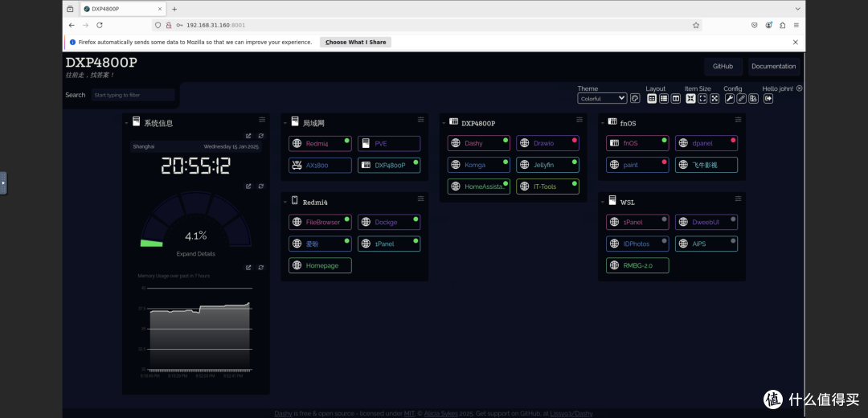Screen dimensions: 868x418
Task: Switch to horizontal layout
Action: pyautogui.click(x=676, y=99)
